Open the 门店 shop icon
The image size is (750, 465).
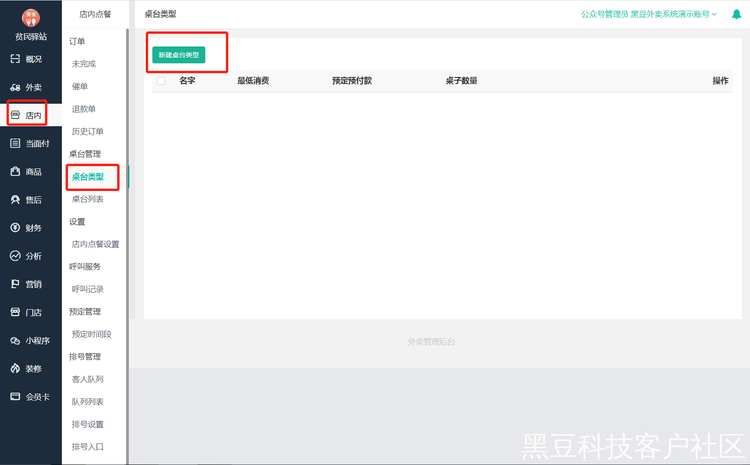pos(15,312)
